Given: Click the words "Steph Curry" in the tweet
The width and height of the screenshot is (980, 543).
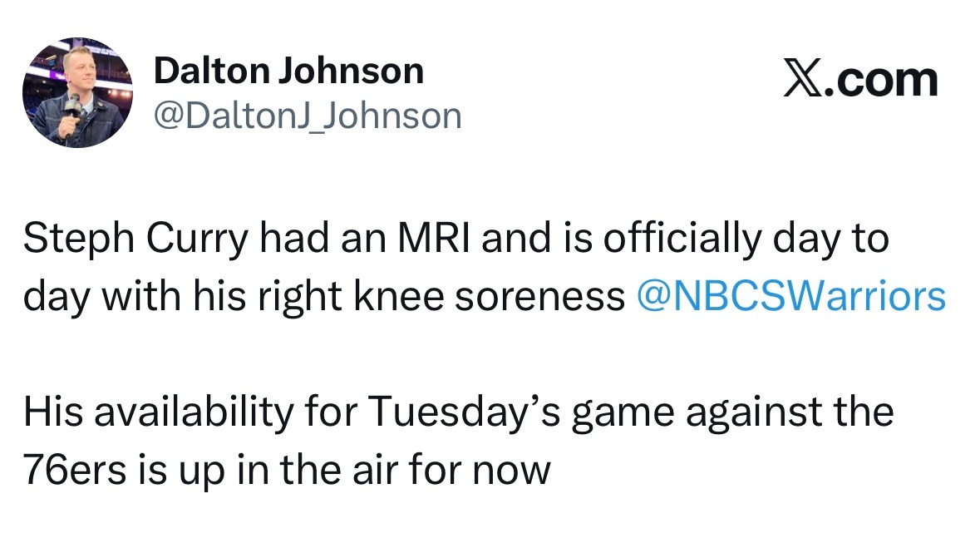Looking at the screenshot, I should click(135, 241).
